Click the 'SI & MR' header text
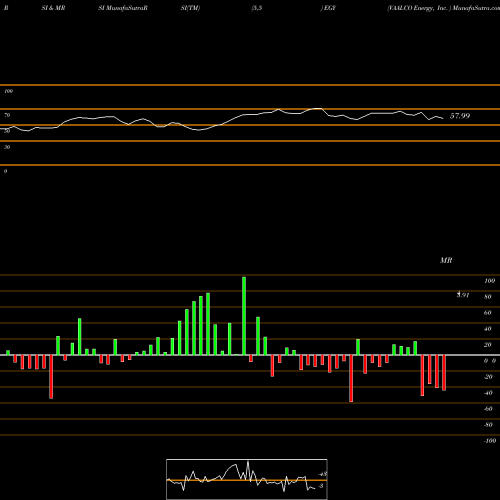Screen dimensions: 500x500 (x=53, y=8)
